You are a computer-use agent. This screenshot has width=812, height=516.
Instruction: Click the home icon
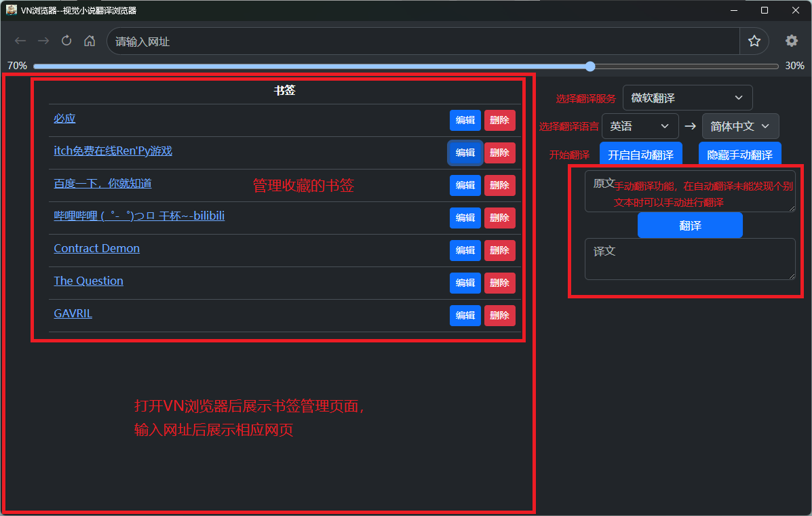point(89,41)
